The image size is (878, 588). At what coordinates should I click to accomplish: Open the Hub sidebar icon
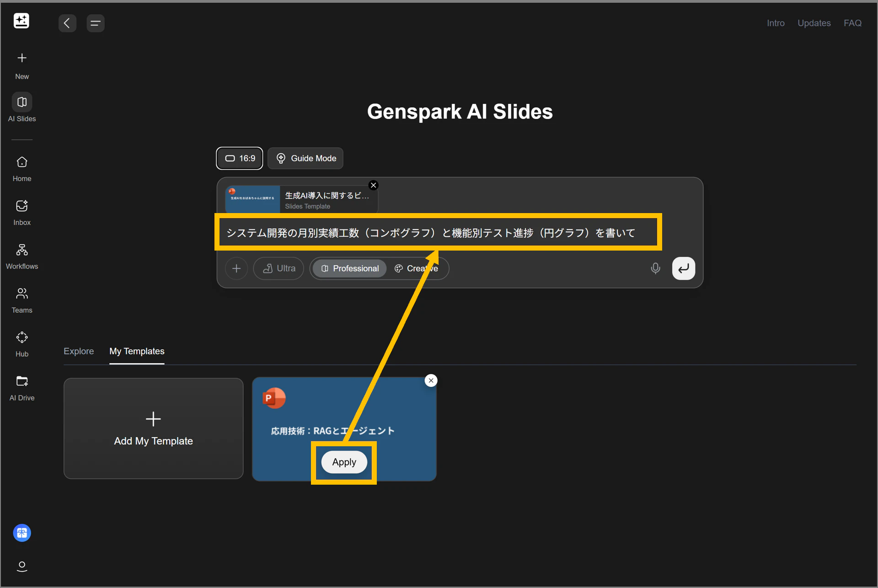point(22,337)
